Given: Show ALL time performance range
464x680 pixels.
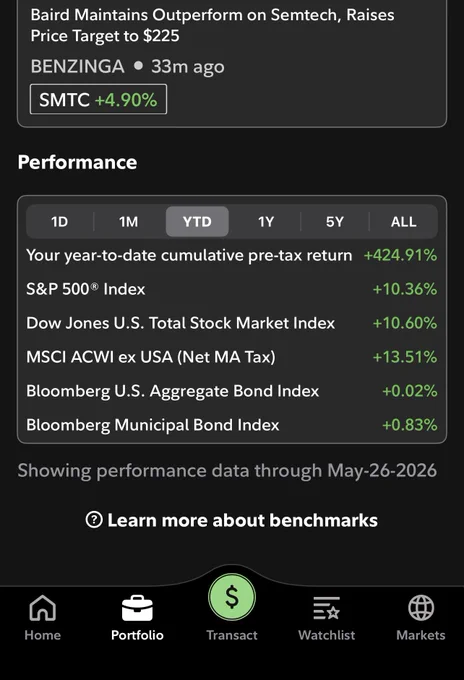Looking at the screenshot, I should pyautogui.click(x=403, y=222).
